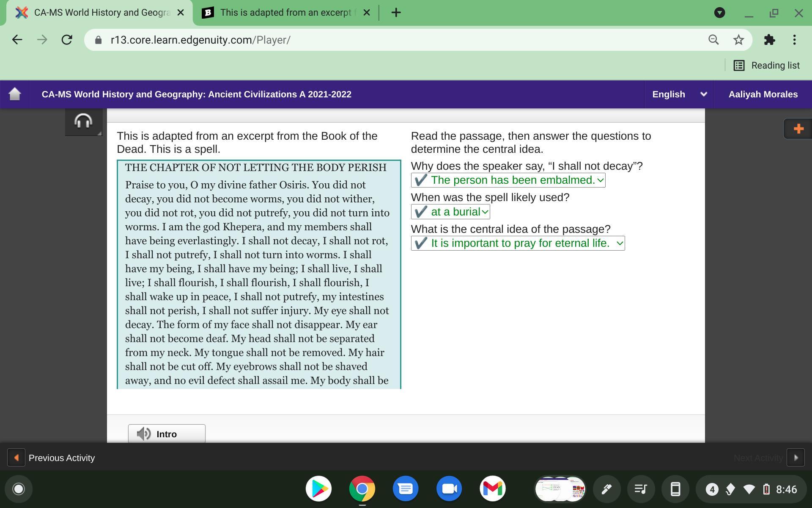Expand 'The person has been embalmed' dropdown

508,180
